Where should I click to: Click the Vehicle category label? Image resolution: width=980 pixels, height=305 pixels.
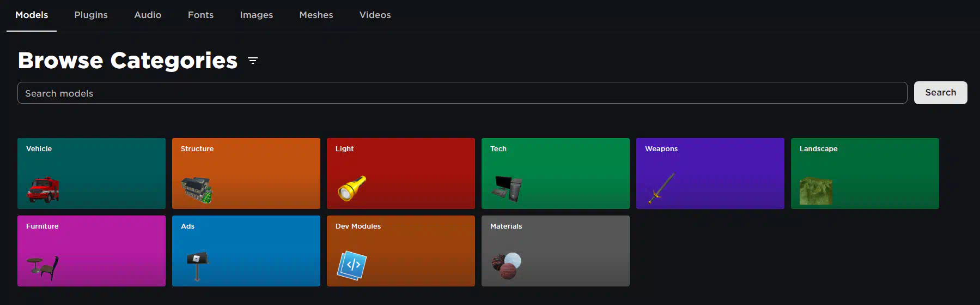pyautogui.click(x=39, y=149)
